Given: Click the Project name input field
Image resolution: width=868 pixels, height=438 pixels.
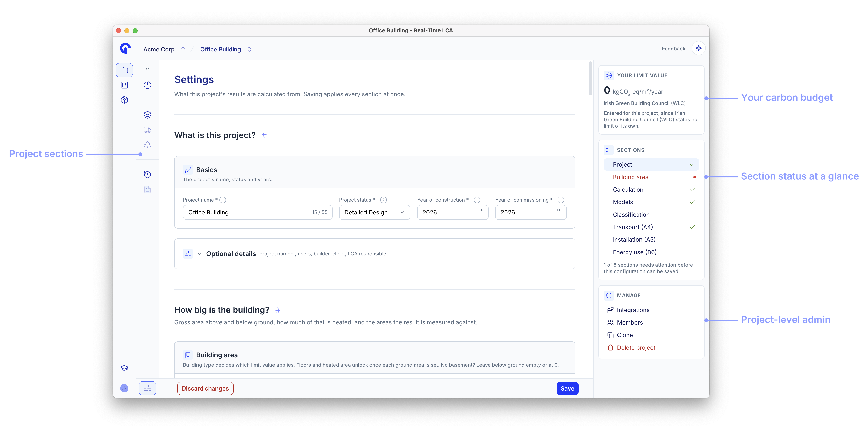Looking at the screenshot, I should coord(258,212).
